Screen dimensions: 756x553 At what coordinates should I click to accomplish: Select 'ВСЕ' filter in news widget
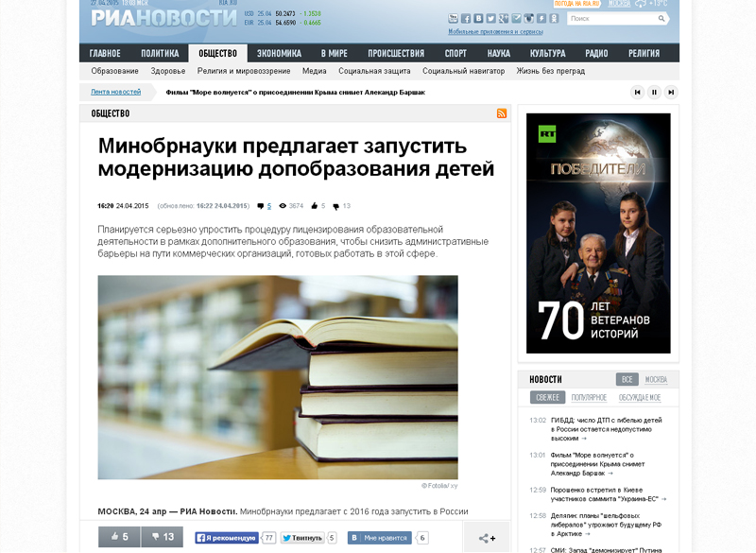[627, 379]
